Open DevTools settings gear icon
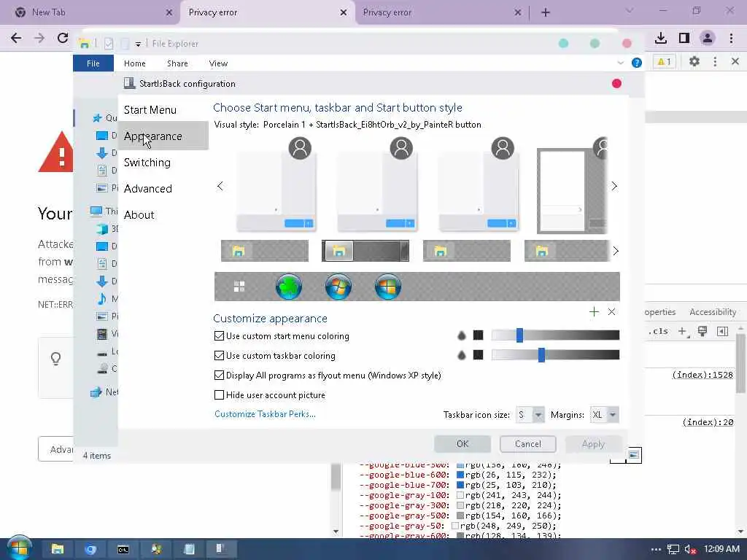Viewport: 747px width, 560px height. click(694, 61)
